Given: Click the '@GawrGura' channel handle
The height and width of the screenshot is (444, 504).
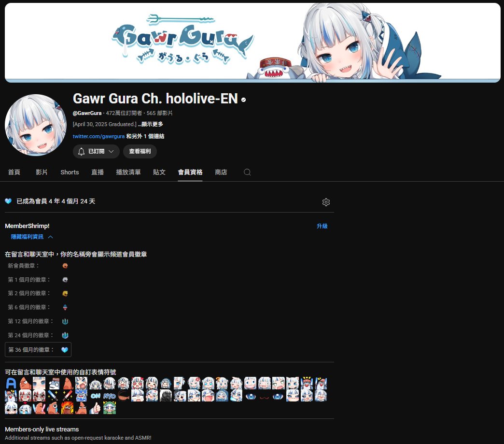Looking at the screenshot, I should pyautogui.click(x=87, y=113).
